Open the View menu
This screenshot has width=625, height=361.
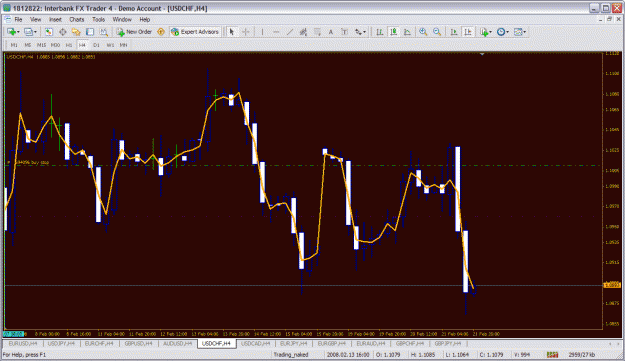tap(35, 20)
